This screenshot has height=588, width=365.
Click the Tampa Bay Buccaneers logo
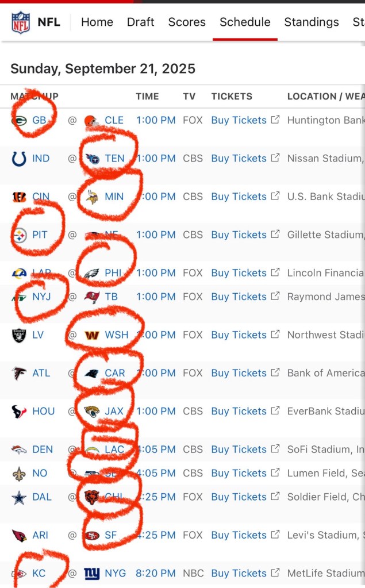tap(91, 297)
